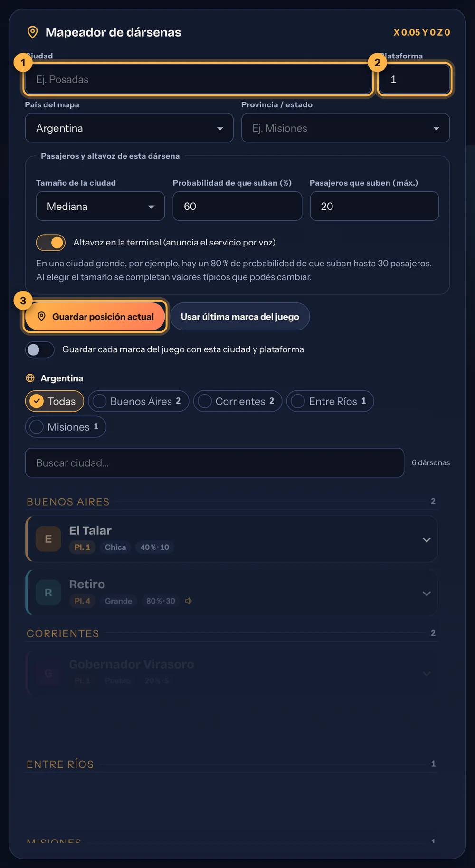The height and width of the screenshot is (868, 475).
Task: Click the R avatar of Retiro
Action: [x=48, y=593]
